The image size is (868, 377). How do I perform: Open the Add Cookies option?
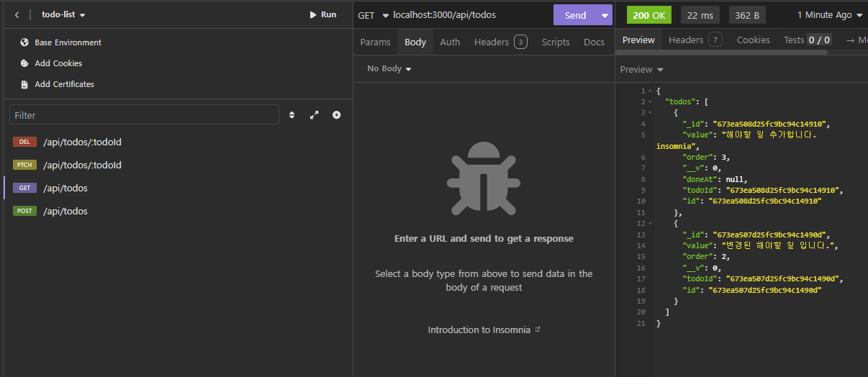pyautogui.click(x=58, y=63)
